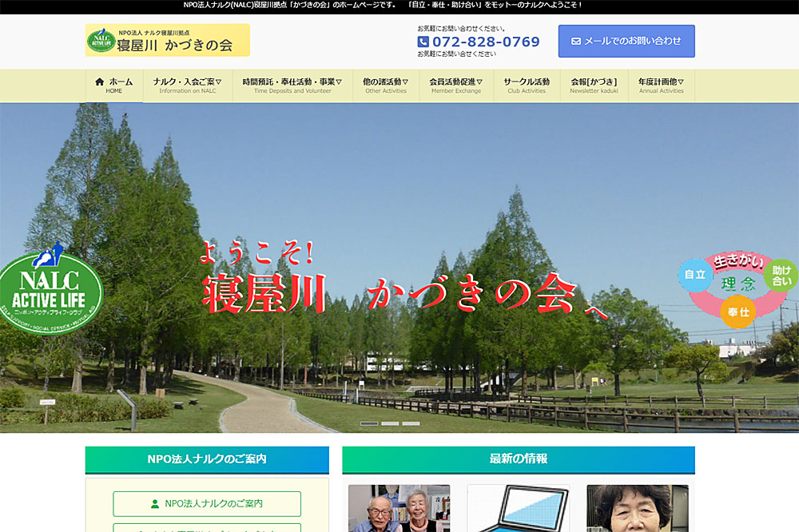Viewport: 799px width, 532px height.
Task: Jump to the third carousel slide indicator
Action: pos(411,423)
